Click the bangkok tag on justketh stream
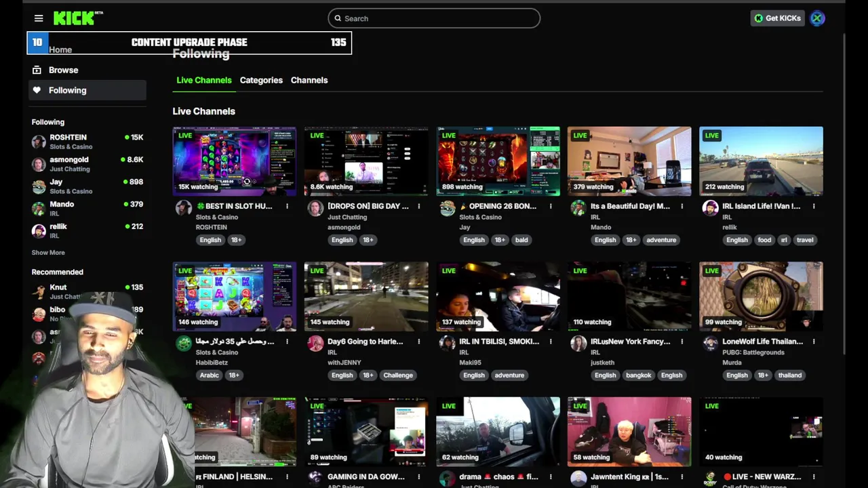868x488 pixels. point(638,375)
